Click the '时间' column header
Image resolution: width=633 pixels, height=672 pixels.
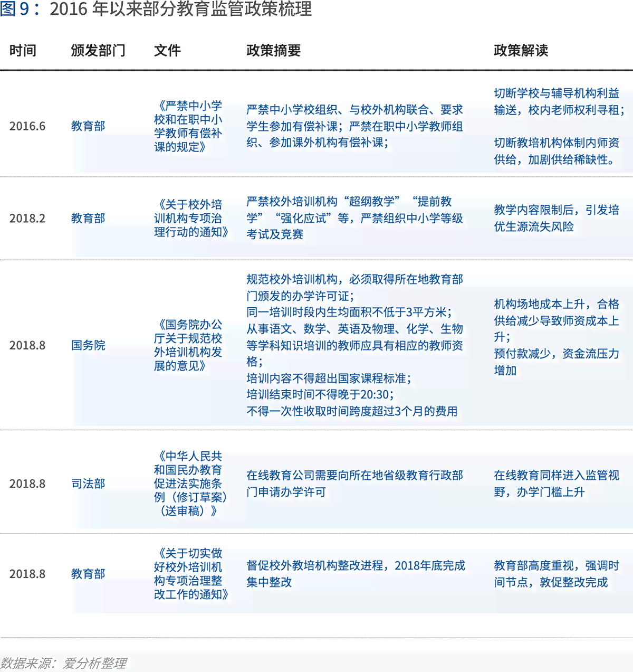click(x=23, y=50)
